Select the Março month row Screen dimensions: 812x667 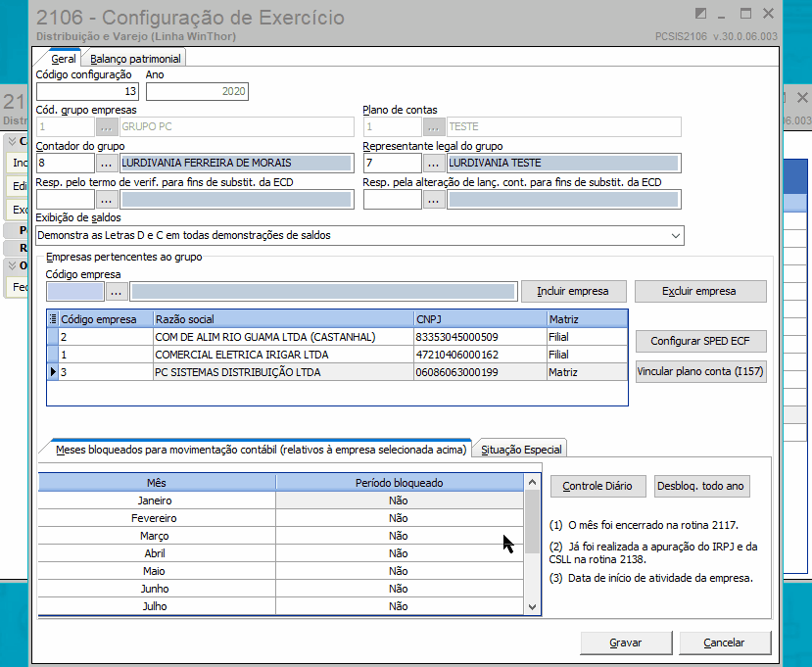[x=281, y=536]
